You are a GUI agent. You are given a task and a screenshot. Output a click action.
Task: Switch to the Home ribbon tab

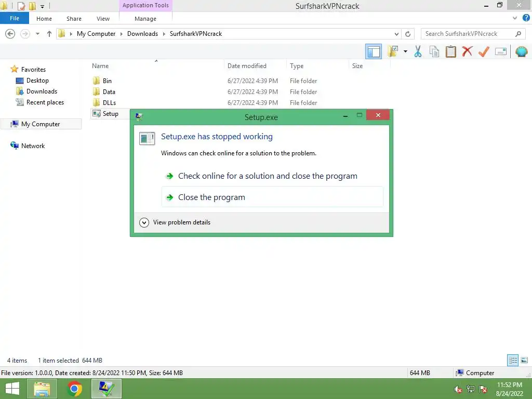pyautogui.click(x=44, y=19)
